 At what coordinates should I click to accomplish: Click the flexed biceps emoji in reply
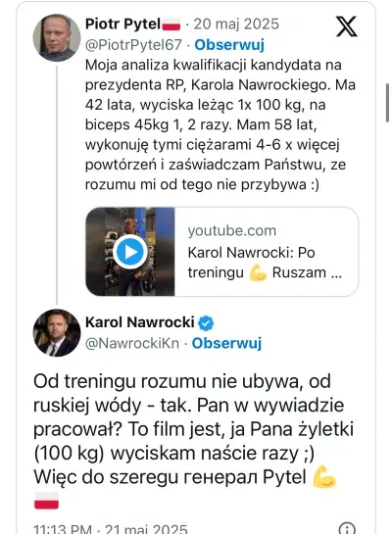(323, 477)
